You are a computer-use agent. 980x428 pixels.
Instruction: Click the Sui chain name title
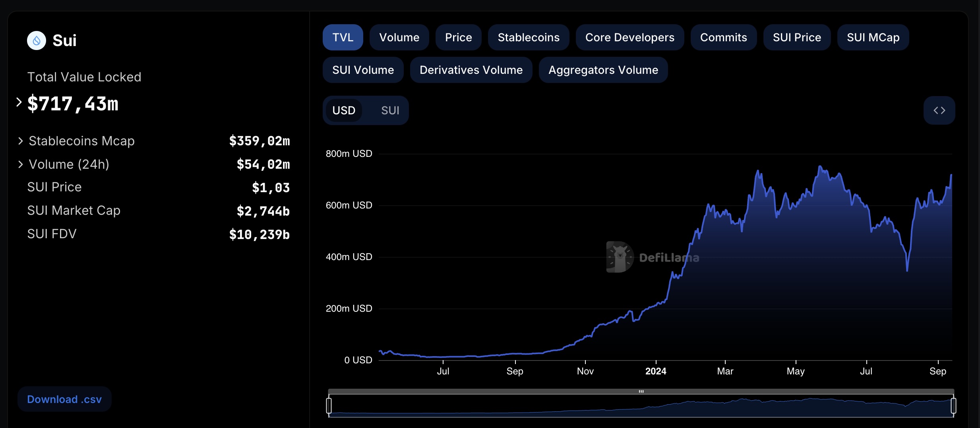point(64,40)
